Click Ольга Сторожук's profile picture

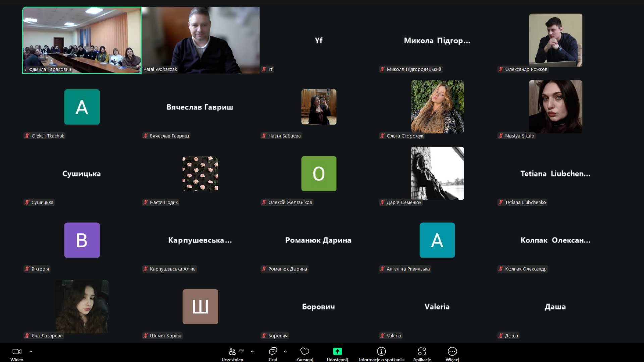pos(437,107)
